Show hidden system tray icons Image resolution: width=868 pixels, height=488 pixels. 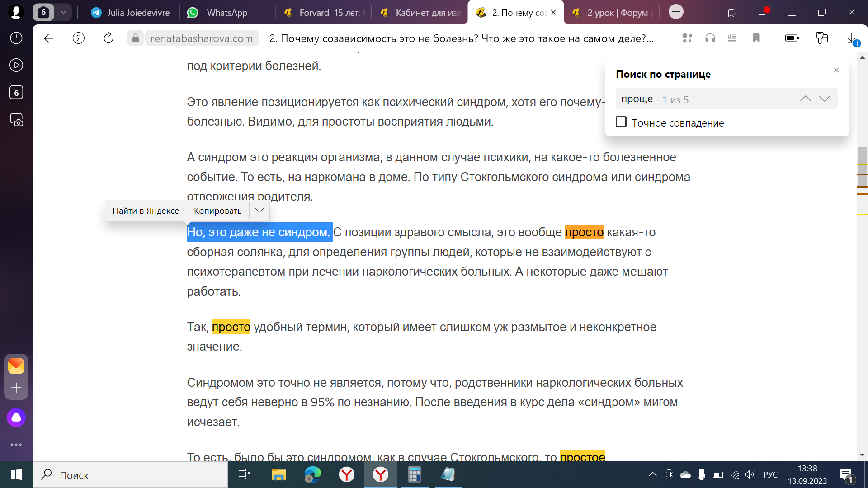652,474
